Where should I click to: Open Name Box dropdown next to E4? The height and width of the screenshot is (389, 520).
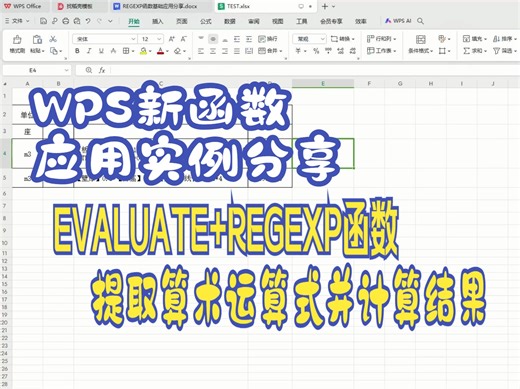click(x=66, y=70)
